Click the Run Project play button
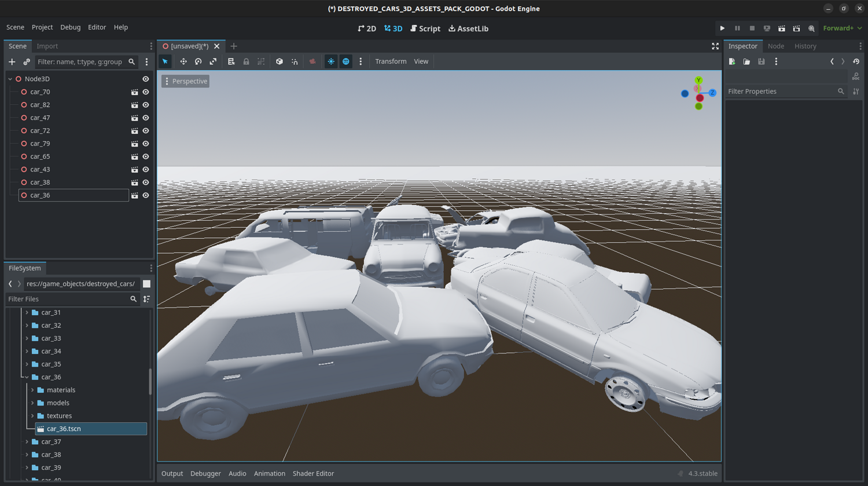868x486 pixels. (722, 28)
